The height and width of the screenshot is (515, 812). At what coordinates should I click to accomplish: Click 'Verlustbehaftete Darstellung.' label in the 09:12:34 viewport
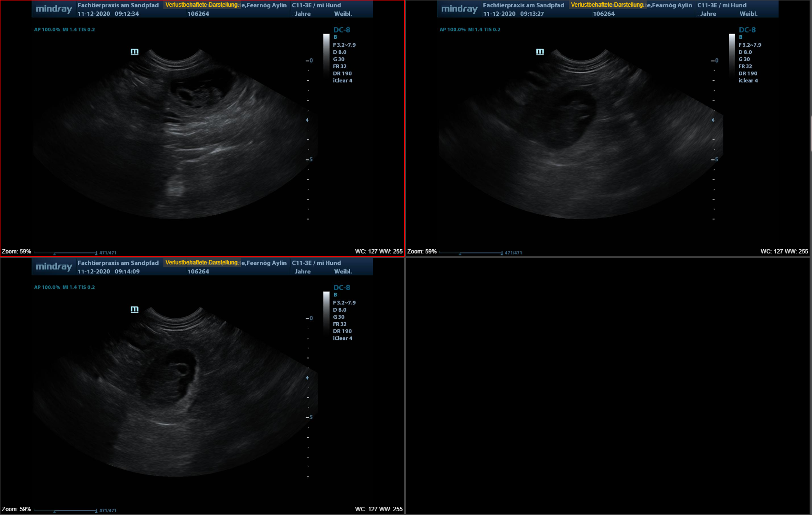pyautogui.click(x=202, y=5)
